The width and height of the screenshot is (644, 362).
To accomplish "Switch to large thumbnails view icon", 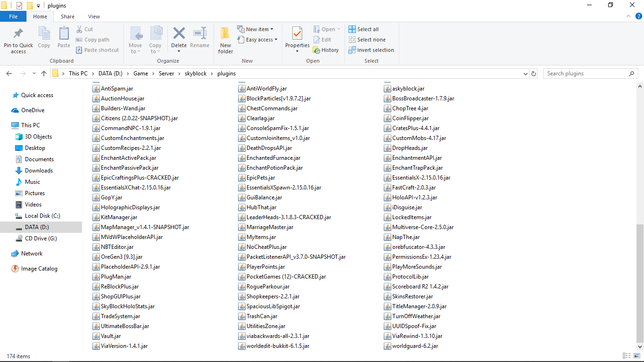I will point(636,356).
